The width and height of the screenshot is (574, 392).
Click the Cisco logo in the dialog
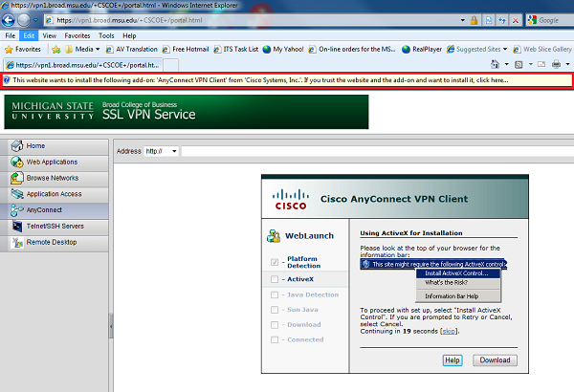pyautogui.click(x=291, y=200)
